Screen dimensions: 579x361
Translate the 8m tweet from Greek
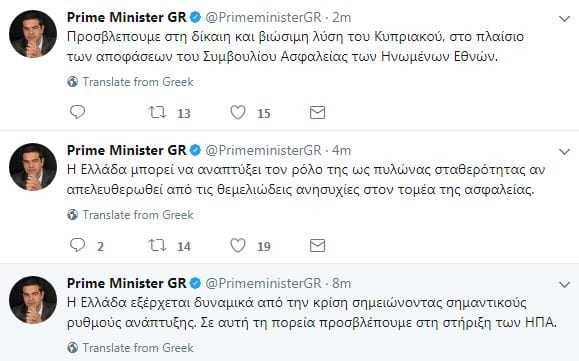(130, 347)
